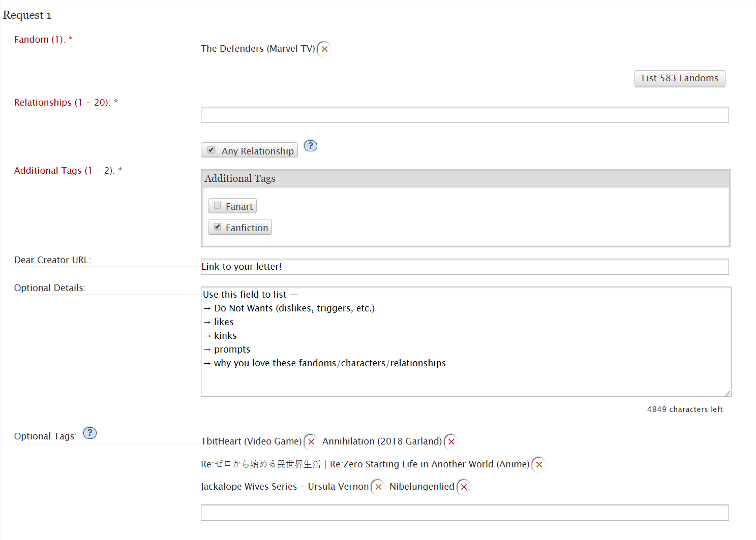Click the Relationships (1 – 20) label
Viewport: 756px width, 540px height.
(x=62, y=103)
